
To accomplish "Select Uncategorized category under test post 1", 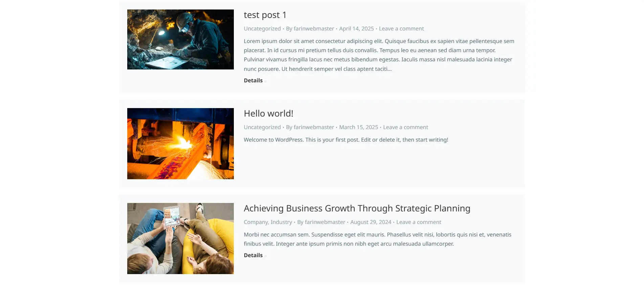I will [x=262, y=29].
